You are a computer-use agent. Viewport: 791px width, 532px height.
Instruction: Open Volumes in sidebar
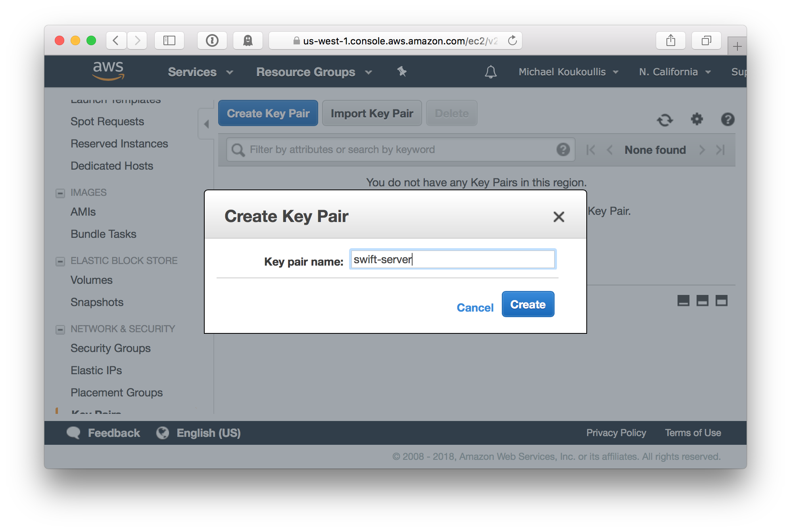pyautogui.click(x=91, y=280)
